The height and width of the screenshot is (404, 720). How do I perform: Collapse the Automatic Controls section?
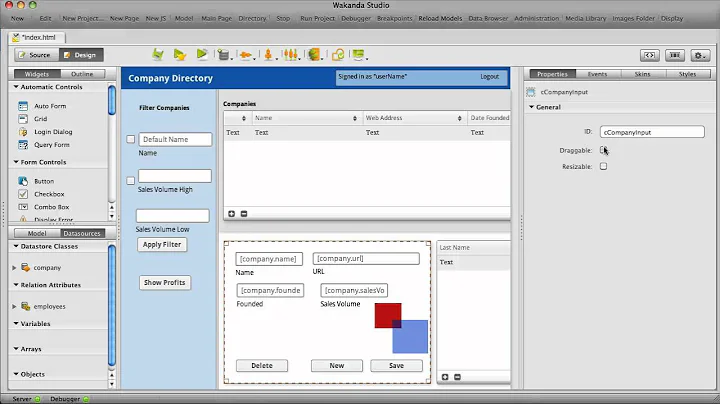(16, 87)
